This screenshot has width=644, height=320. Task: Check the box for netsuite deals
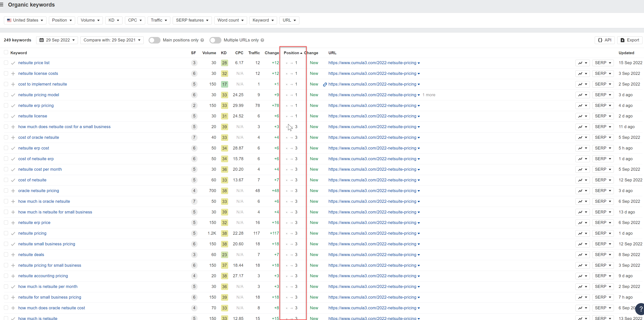6,255
